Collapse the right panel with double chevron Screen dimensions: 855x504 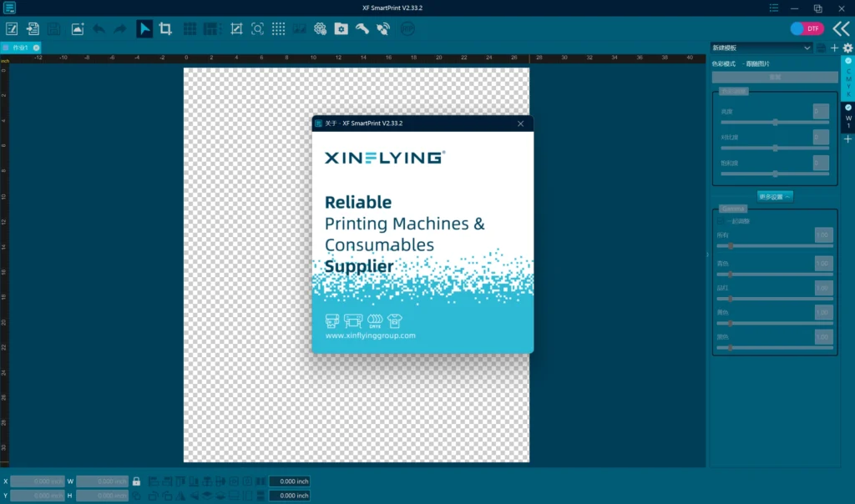click(x=841, y=29)
